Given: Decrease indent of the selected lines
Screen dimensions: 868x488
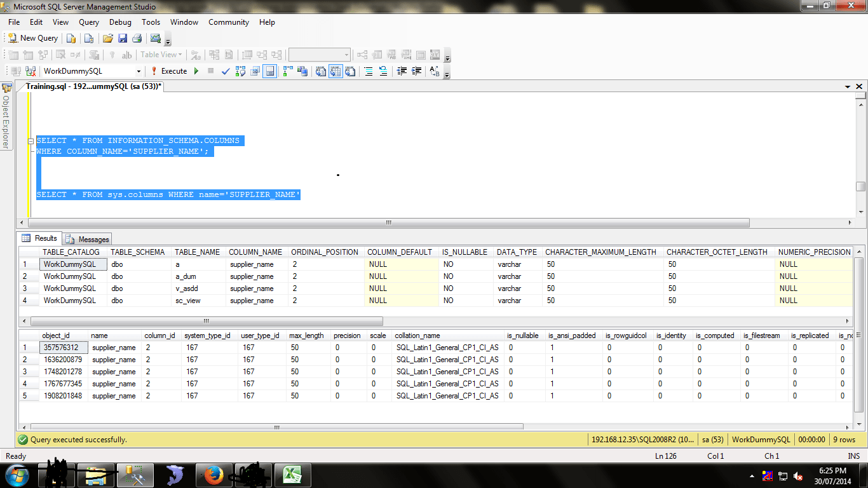Looking at the screenshot, I should click(402, 71).
